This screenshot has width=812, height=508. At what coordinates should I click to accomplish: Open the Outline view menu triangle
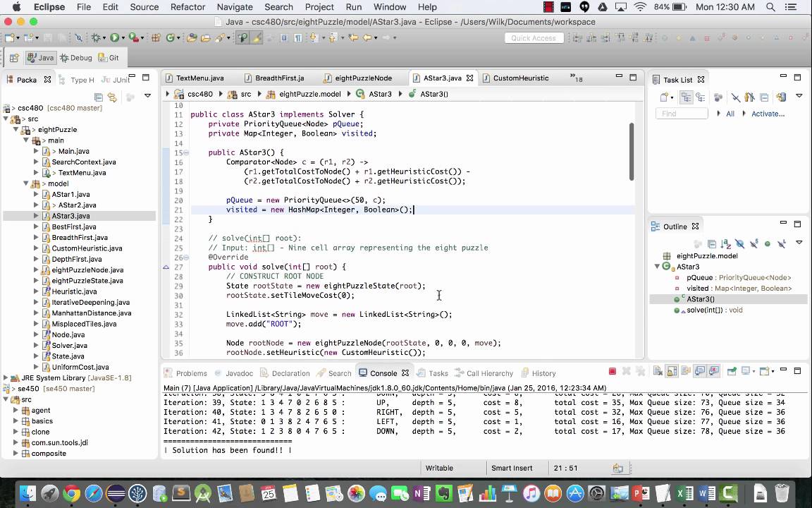[x=799, y=242]
